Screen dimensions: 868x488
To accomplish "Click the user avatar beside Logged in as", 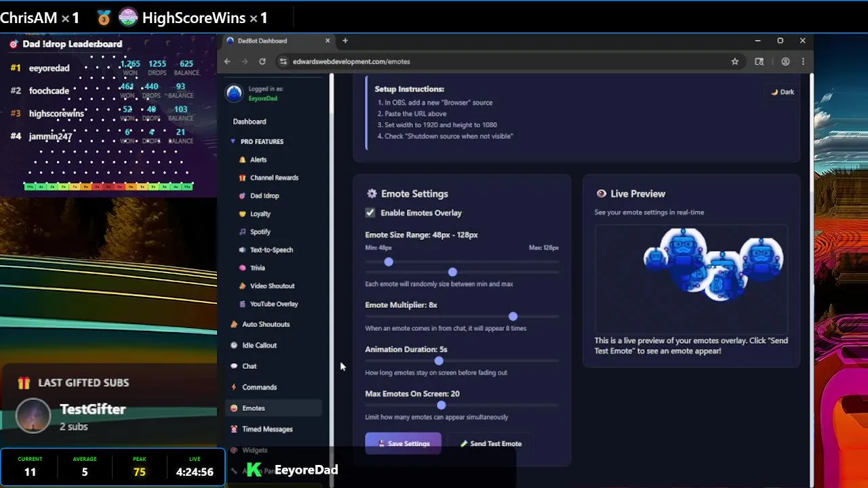I will pyautogui.click(x=234, y=94).
